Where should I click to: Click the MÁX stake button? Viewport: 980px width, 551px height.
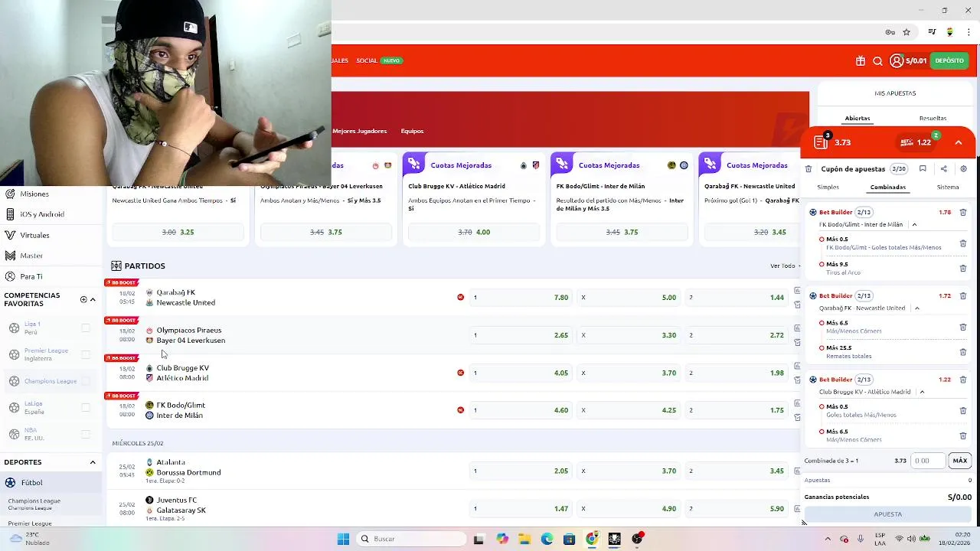click(960, 461)
